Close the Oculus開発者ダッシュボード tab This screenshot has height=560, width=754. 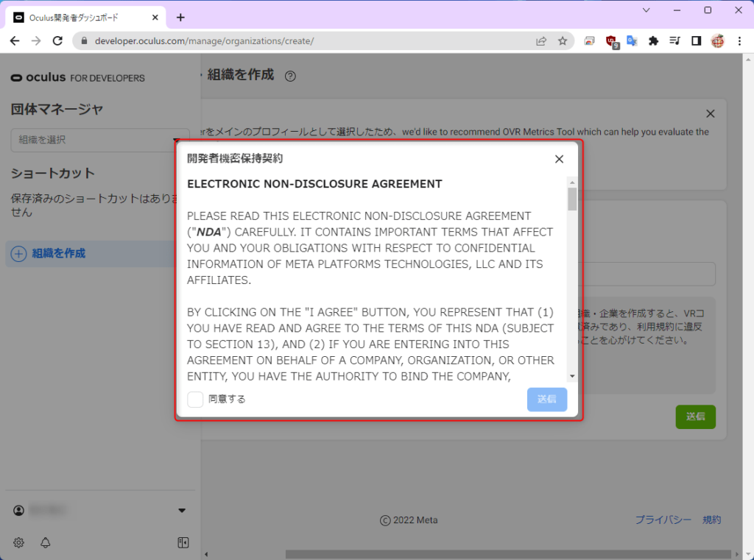[155, 18]
